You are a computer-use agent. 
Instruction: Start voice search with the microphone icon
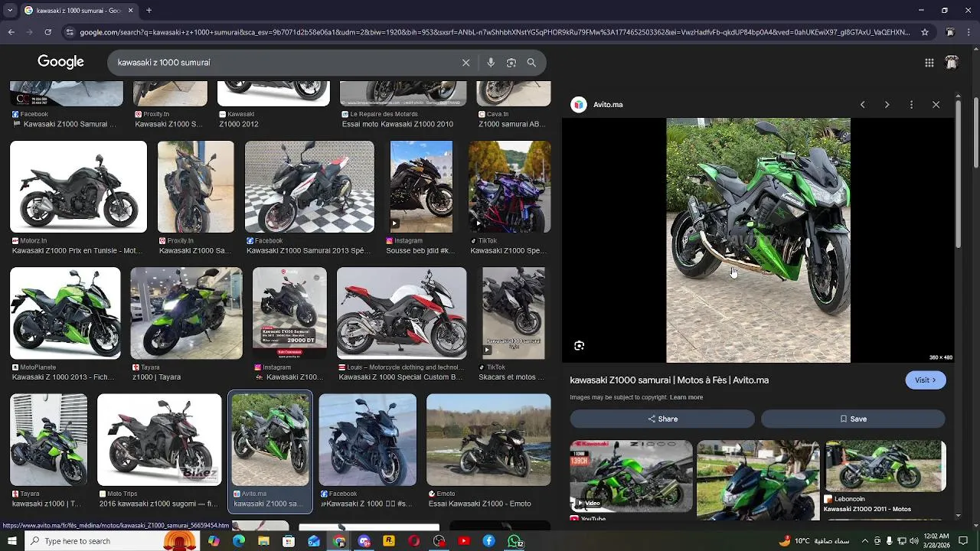(491, 63)
